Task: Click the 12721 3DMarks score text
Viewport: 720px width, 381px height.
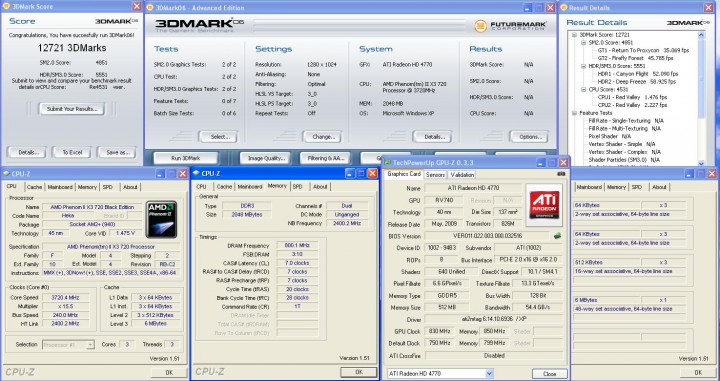Action: 72,48
